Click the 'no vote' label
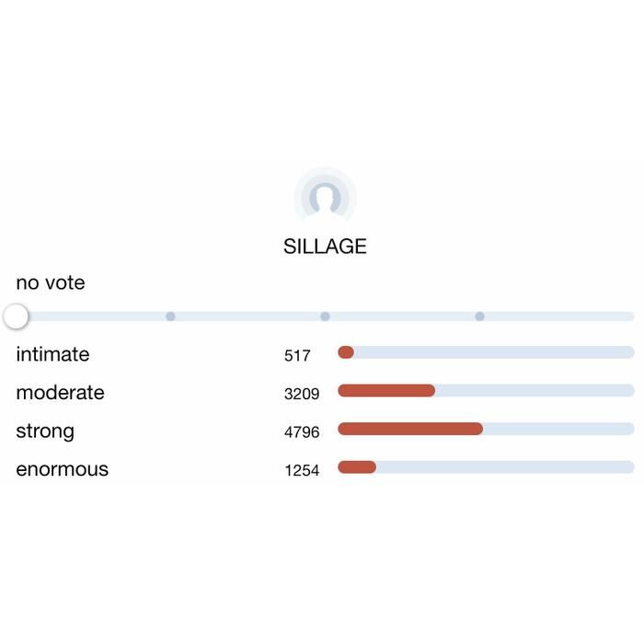 51,282
